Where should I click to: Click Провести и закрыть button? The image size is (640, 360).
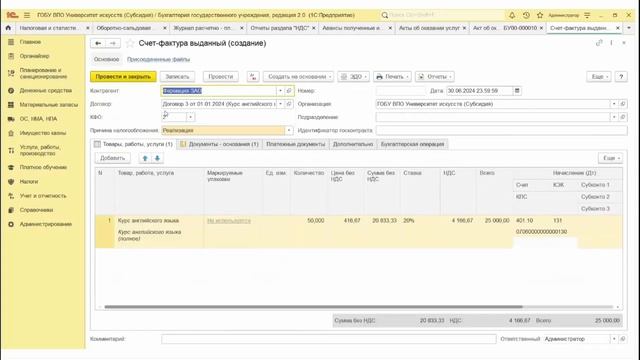pyautogui.click(x=123, y=77)
